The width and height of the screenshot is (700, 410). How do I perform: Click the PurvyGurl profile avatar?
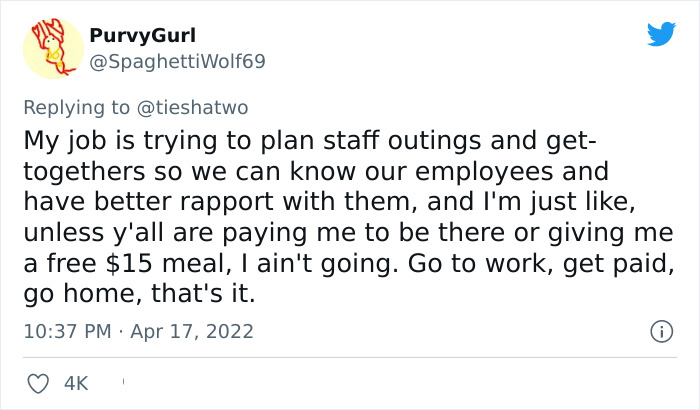coord(51,51)
